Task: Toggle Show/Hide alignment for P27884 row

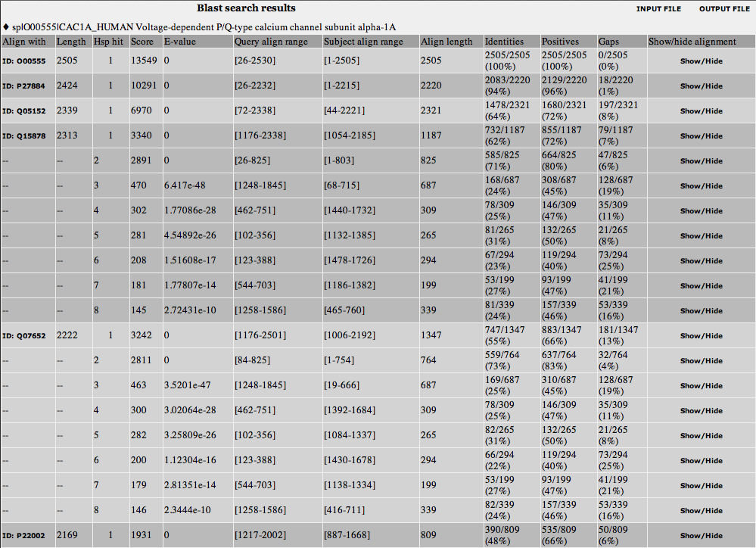Action: pyautogui.click(x=701, y=86)
